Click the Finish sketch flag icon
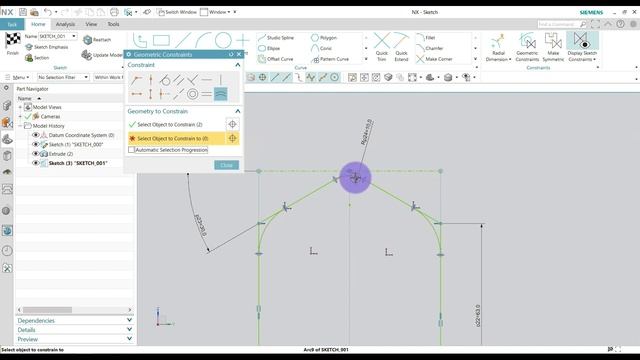This screenshot has height=360, width=640. coord(13,40)
